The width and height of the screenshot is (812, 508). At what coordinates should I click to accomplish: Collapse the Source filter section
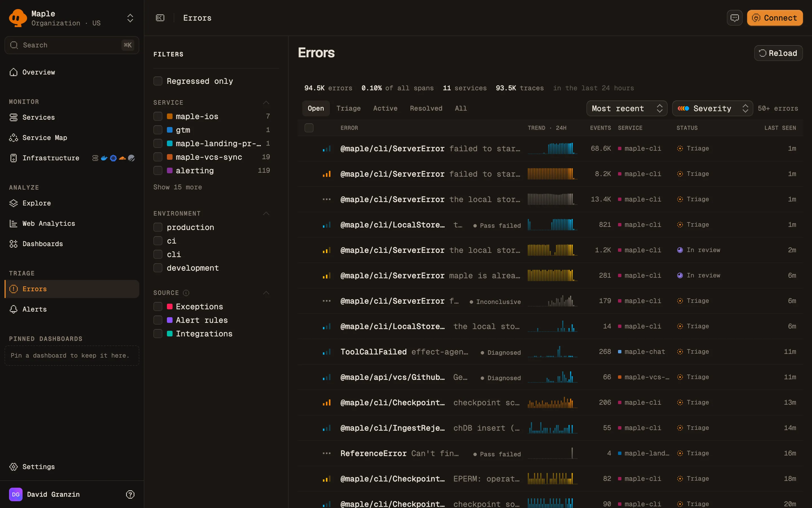(266, 293)
